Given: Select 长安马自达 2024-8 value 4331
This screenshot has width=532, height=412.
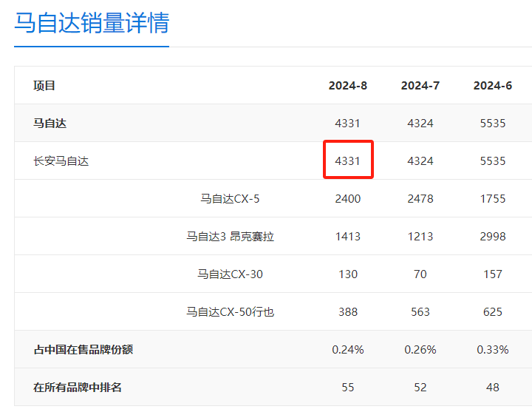Looking at the screenshot, I should (x=348, y=161).
